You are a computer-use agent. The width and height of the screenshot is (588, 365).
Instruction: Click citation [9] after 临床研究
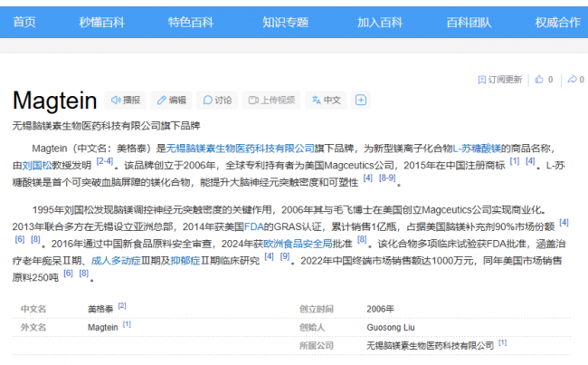point(285,256)
